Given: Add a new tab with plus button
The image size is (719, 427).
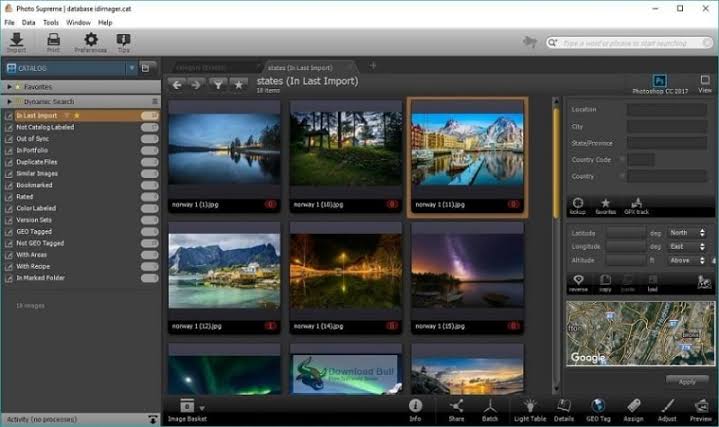Looking at the screenshot, I should tap(373, 67).
